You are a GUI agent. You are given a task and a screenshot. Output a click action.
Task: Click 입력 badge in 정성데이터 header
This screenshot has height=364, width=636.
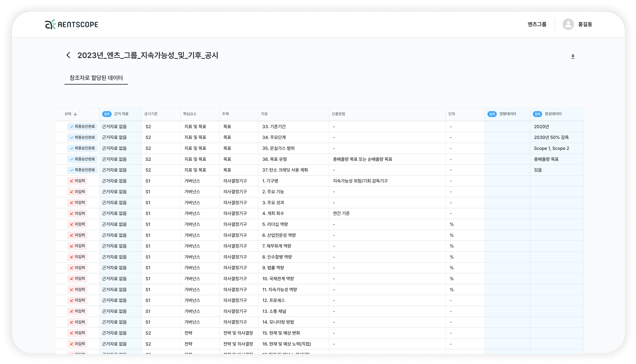[x=537, y=114]
